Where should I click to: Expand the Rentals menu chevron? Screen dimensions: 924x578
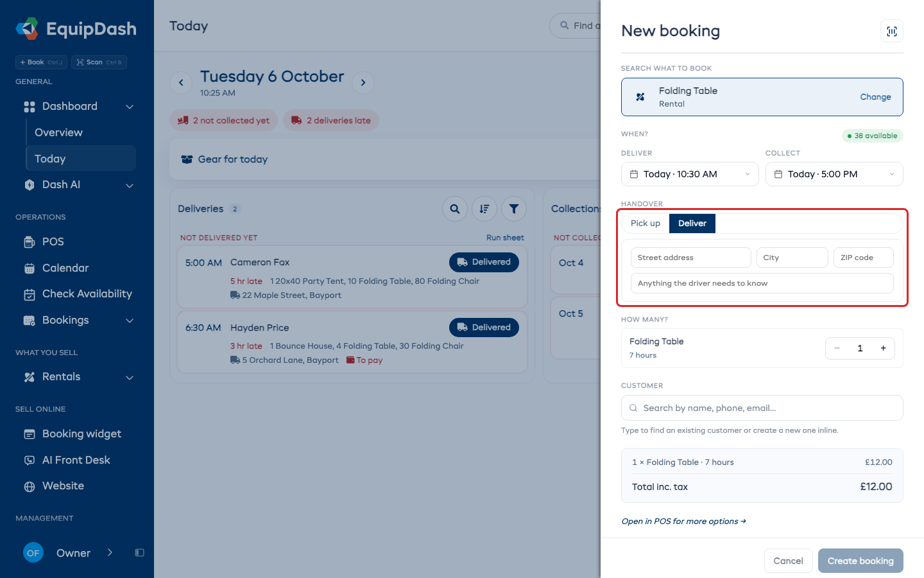[x=130, y=377]
